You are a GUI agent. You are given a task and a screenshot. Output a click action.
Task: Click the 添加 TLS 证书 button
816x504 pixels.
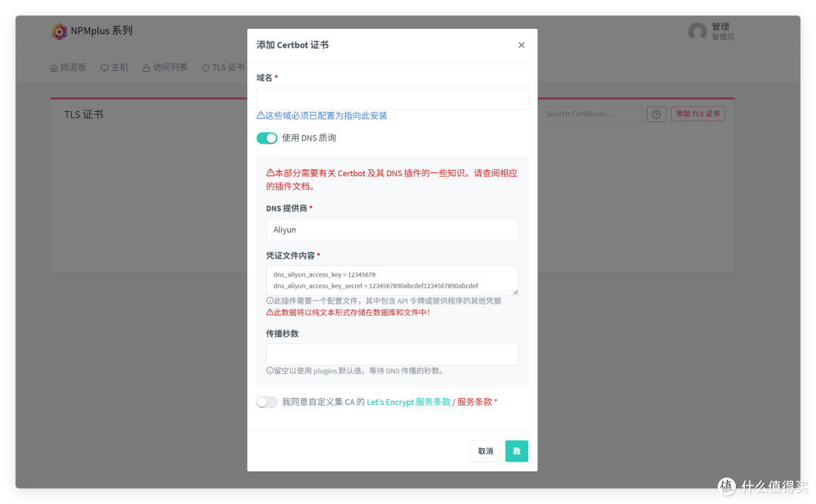[x=698, y=114]
